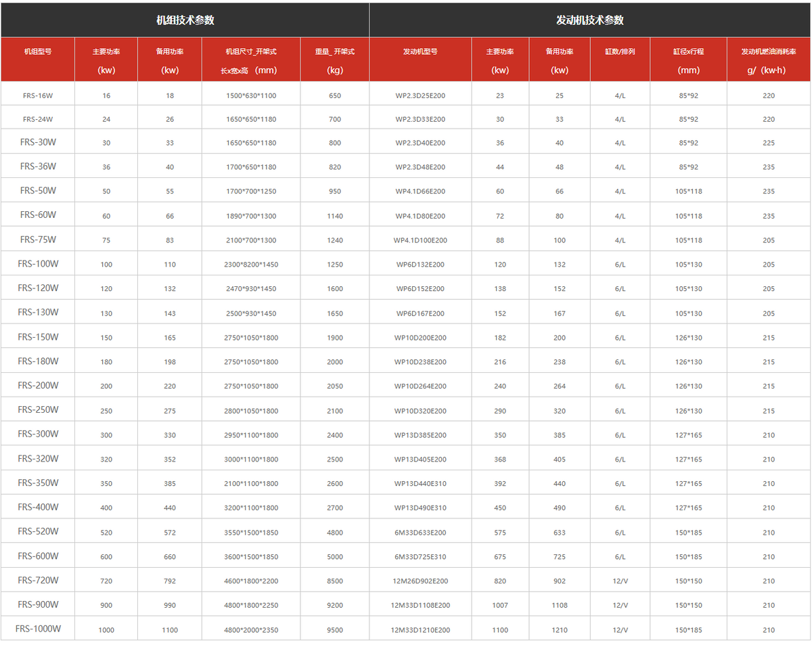Image resolution: width=812 pixels, height=647 pixels.
Task: Click engine model WP2.3D33E200
Action: point(420,119)
